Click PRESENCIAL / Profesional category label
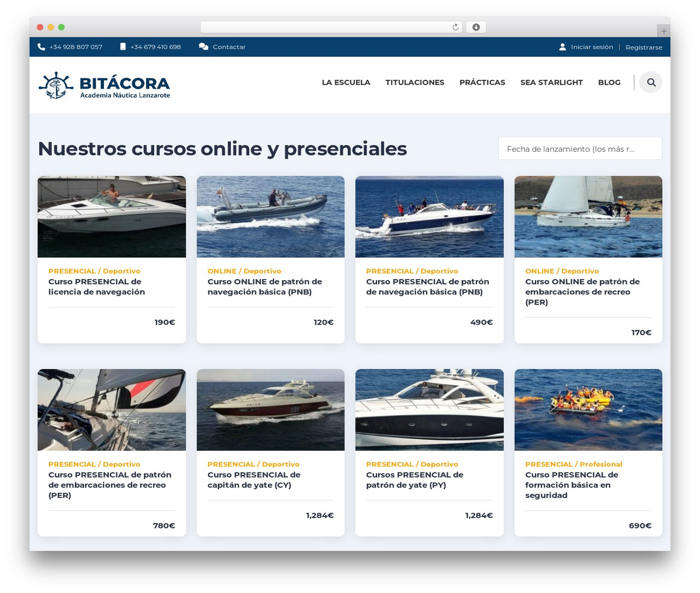This screenshot has width=700, height=593. 574,464
